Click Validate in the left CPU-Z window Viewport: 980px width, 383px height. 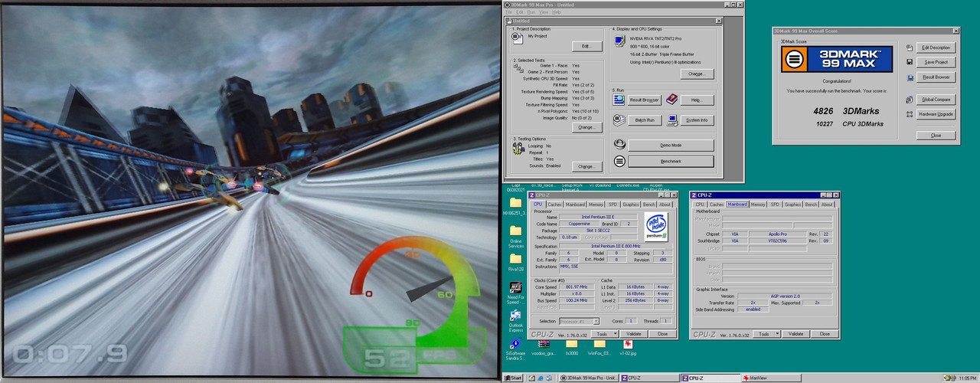pyautogui.click(x=634, y=334)
